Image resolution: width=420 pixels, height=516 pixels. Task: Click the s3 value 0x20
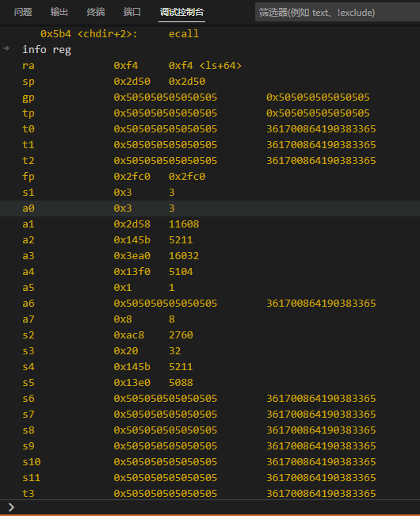126,351
